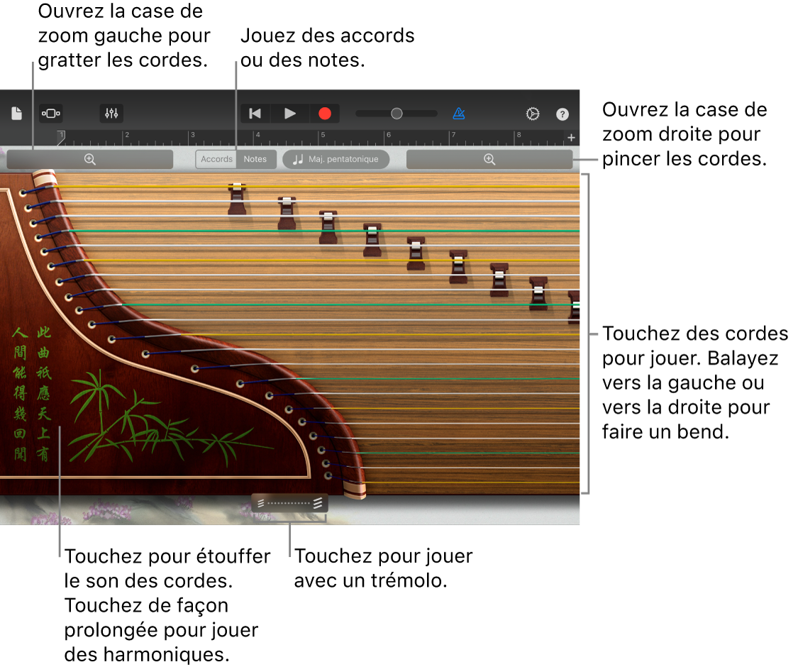
Task: Open the song settings gear icon
Action: pyautogui.click(x=531, y=113)
